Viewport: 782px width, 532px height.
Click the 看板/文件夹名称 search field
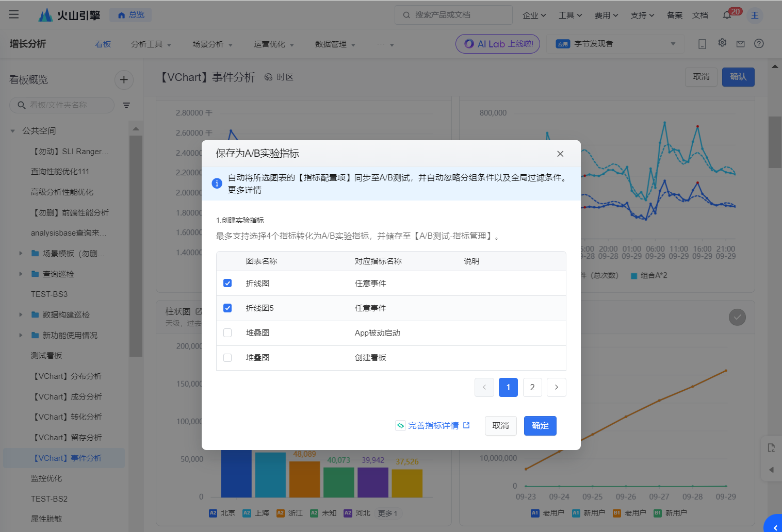[62, 105]
